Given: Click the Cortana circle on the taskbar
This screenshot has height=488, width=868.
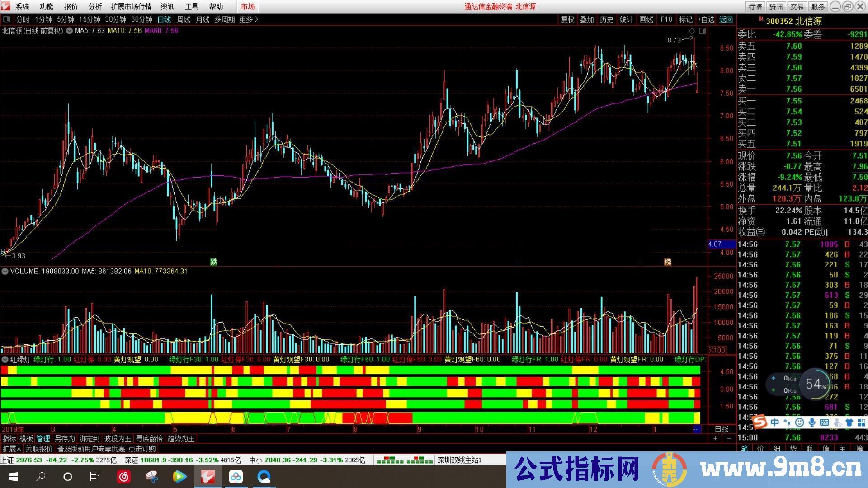Looking at the screenshot, I should pyautogui.click(x=68, y=476).
